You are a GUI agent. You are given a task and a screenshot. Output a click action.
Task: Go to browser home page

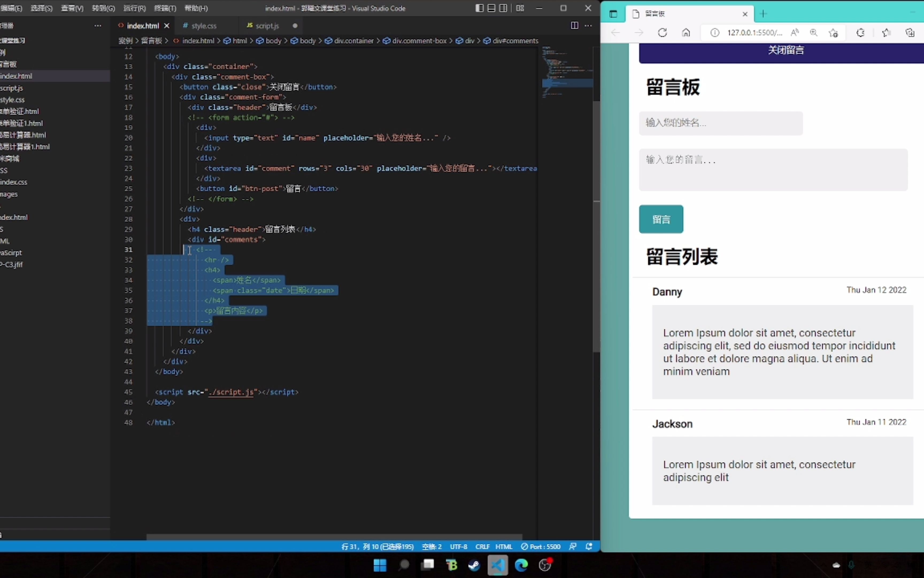[686, 33]
